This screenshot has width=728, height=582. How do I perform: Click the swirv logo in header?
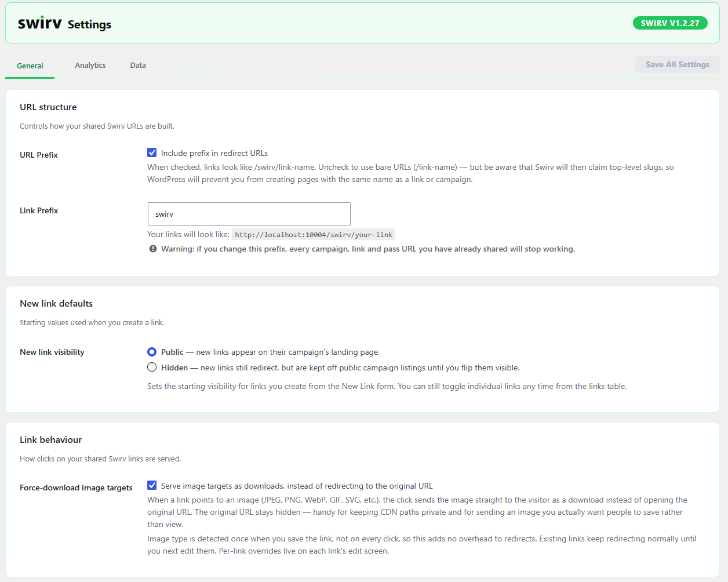(39, 23)
